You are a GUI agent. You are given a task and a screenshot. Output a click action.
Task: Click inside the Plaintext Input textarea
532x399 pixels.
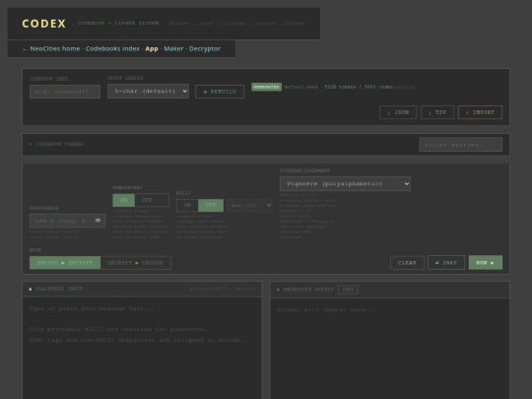(x=142, y=348)
